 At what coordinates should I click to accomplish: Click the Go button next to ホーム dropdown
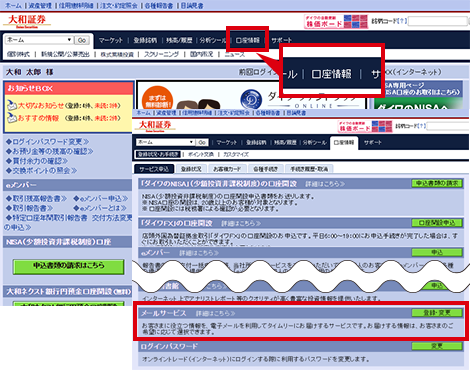tap(82, 40)
